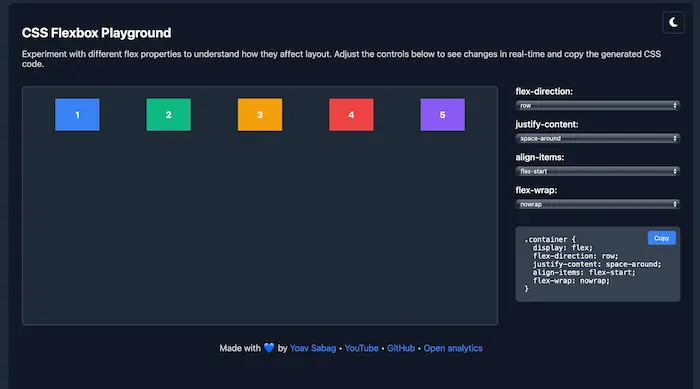Click the '.container {' code line
700x389 pixels.
(x=550, y=239)
